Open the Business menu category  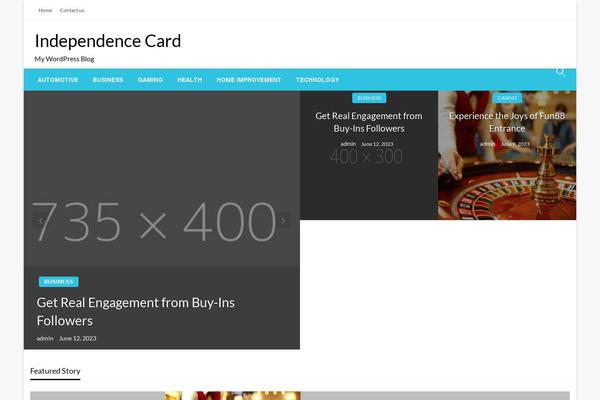point(108,80)
